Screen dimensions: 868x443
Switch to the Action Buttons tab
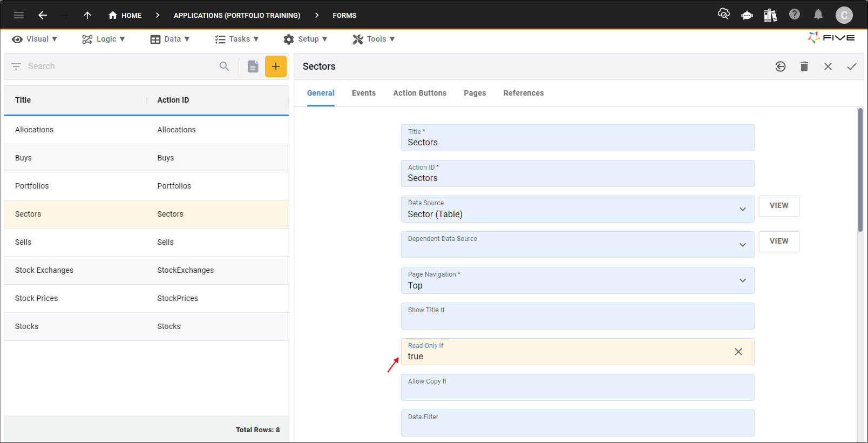pos(420,93)
